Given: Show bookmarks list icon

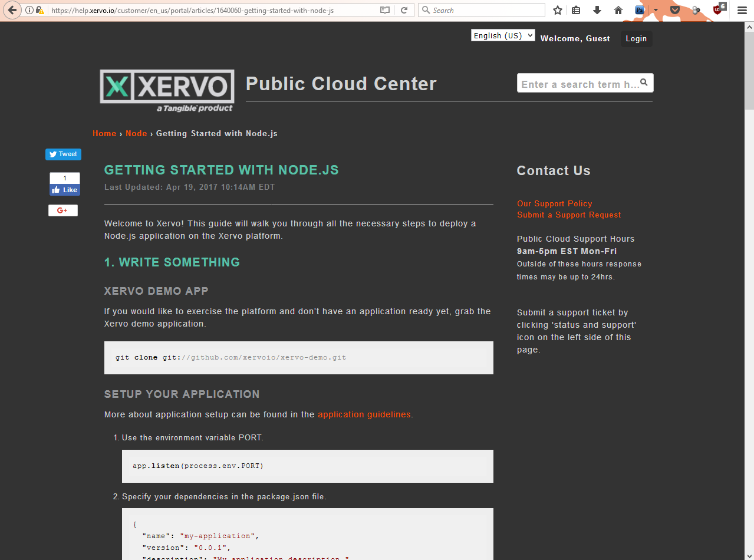Looking at the screenshot, I should [577, 10].
